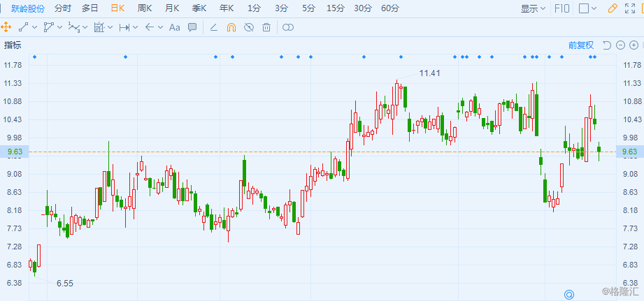The image size is (644, 301).
Task: Switch to the 多日 tab
Action: pyautogui.click(x=90, y=8)
